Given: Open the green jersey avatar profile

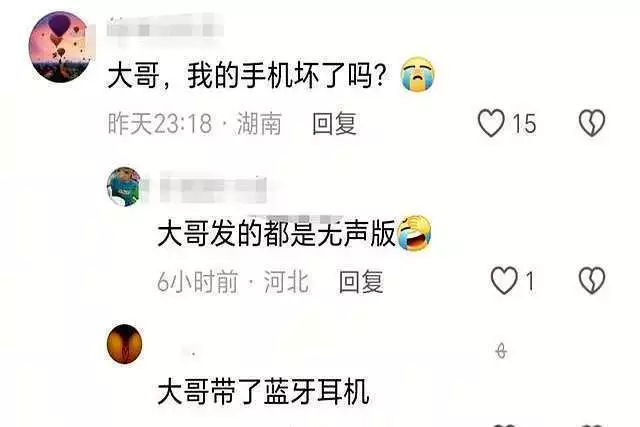Looking at the screenshot, I should click(x=124, y=187).
